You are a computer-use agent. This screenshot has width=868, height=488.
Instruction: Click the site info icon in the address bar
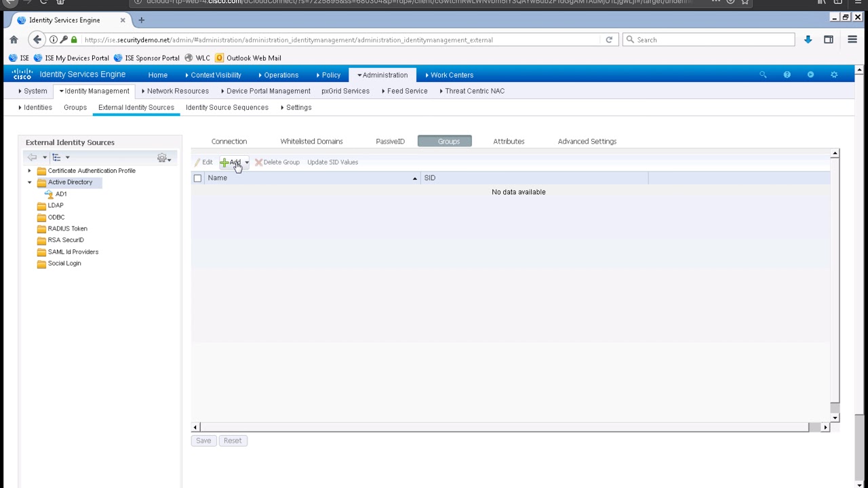54,40
